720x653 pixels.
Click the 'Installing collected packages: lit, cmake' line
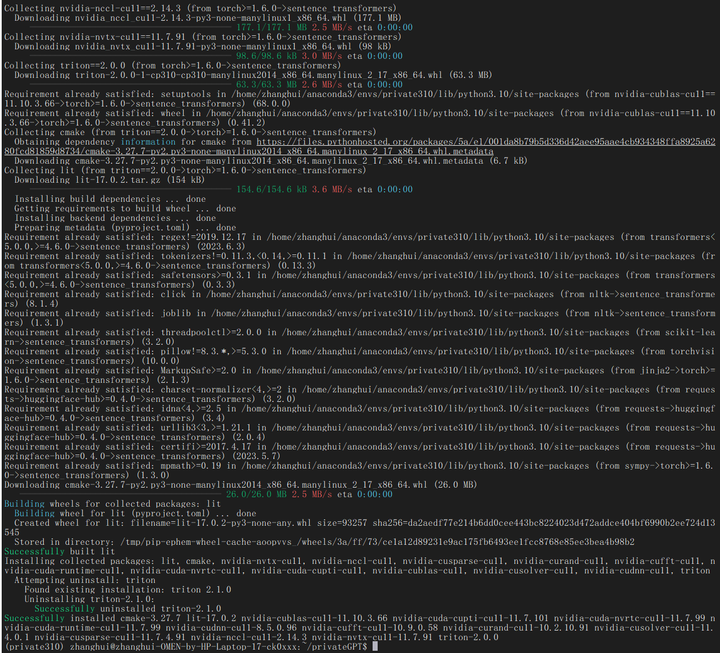(x=360, y=566)
